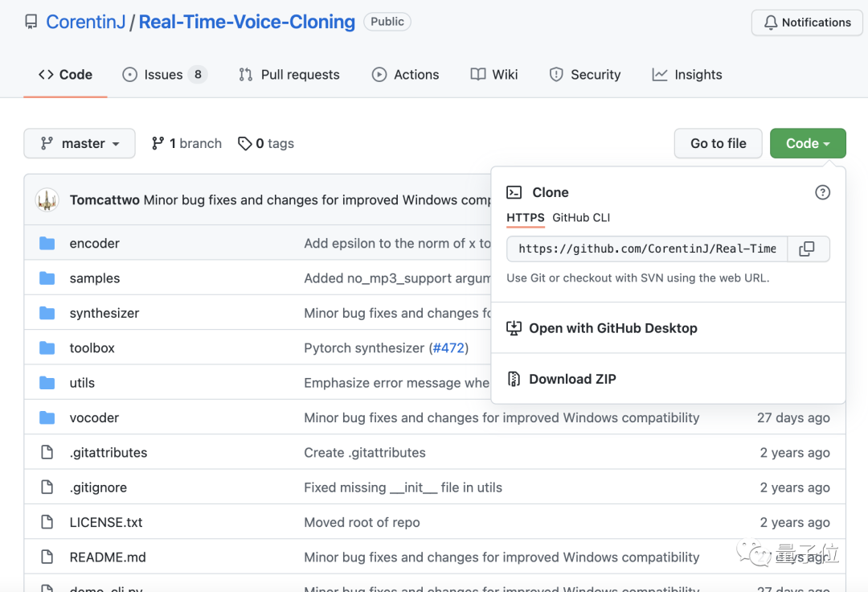Click the terminal icon next to Clone
Viewport: 868px width, 592px height.
tap(514, 192)
